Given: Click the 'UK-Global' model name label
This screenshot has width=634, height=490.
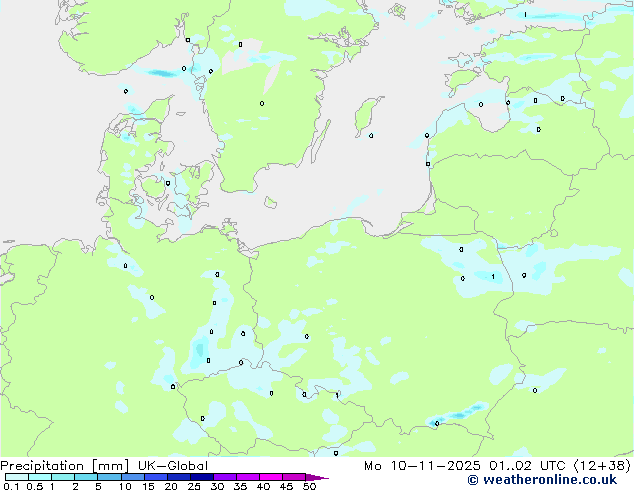Looking at the screenshot, I should pyautogui.click(x=173, y=466).
